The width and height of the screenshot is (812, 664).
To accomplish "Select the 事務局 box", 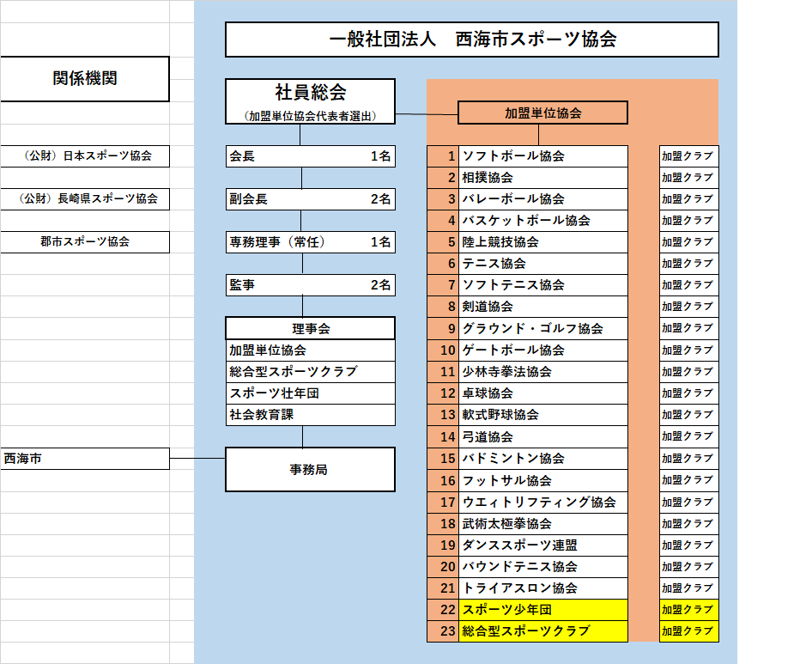I will pos(310,470).
